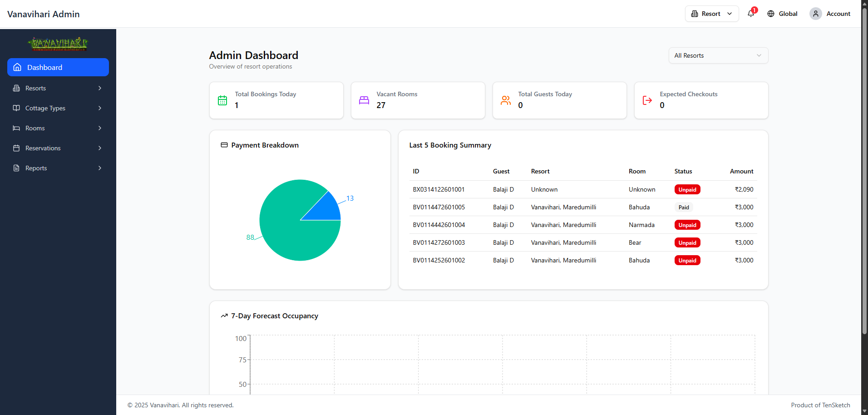Click the Expected Checkouts exit icon
Viewport: 868px width, 415px height.
pyautogui.click(x=647, y=100)
